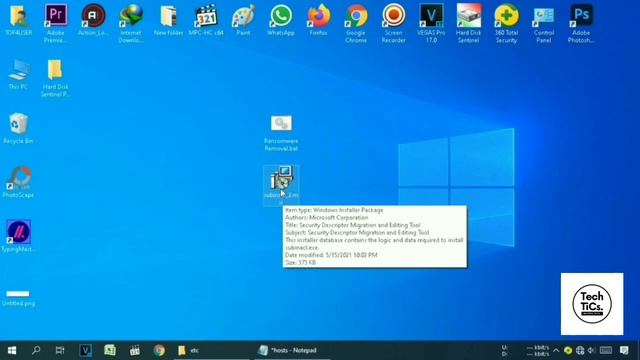
Task: Open Hard Disk Sentinel desktop shortcut
Action: (469, 23)
